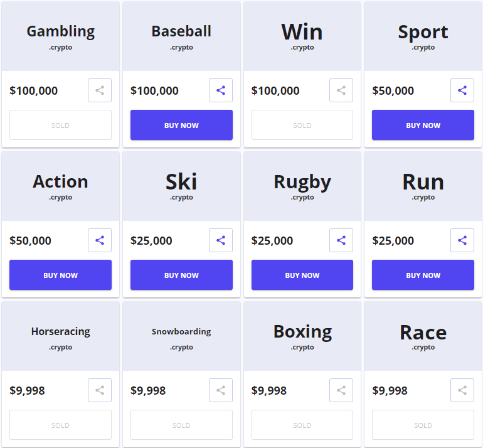Share the Boxing.crypto listing
The width and height of the screenshot is (483, 448).
click(x=341, y=390)
